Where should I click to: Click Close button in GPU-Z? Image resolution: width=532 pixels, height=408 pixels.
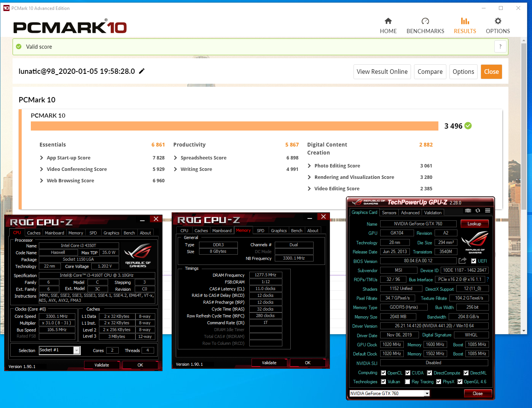click(478, 394)
